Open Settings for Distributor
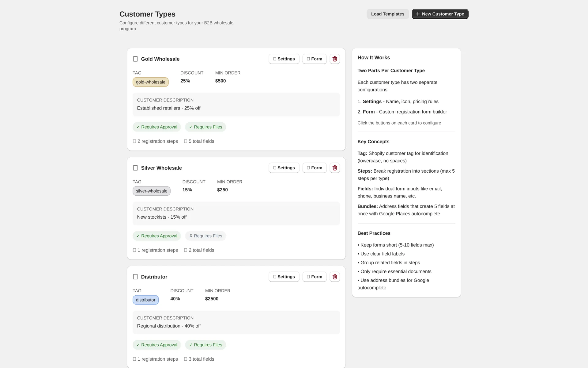Viewport: 588px width, 368px height. pos(284,277)
